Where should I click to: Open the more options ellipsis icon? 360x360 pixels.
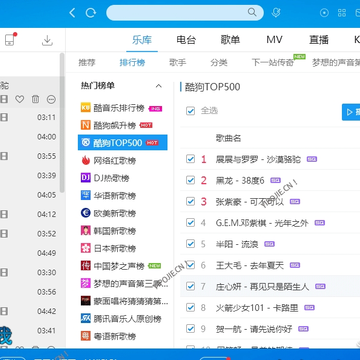[51, 99]
